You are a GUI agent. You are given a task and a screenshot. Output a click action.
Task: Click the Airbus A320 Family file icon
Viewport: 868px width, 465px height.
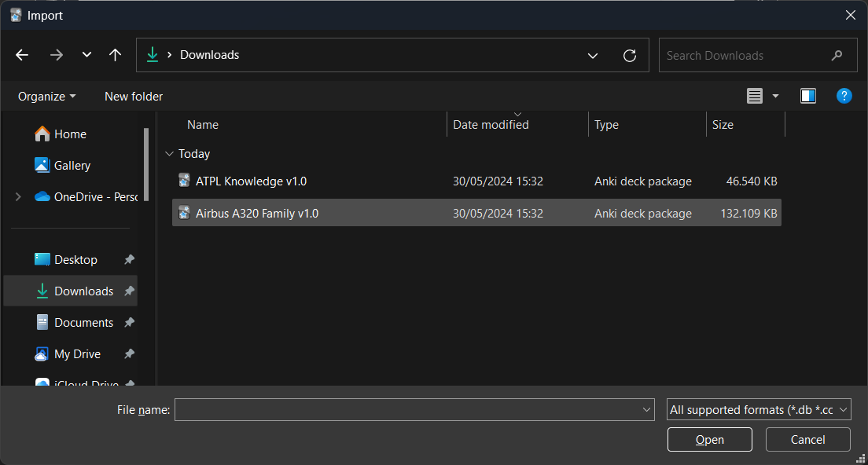pyautogui.click(x=184, y=212)
